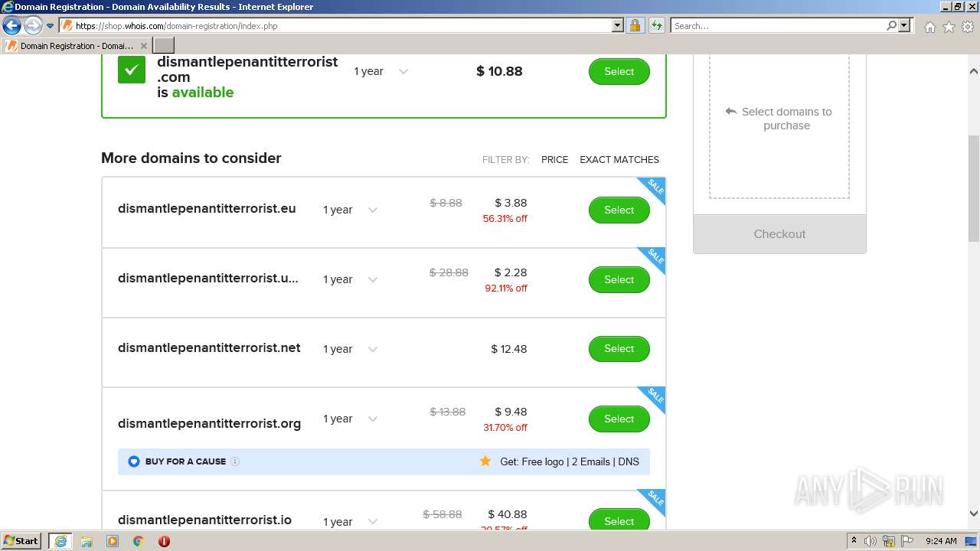Click the Home icon
The height and width of the screenshot is (551, 980).
929,27
